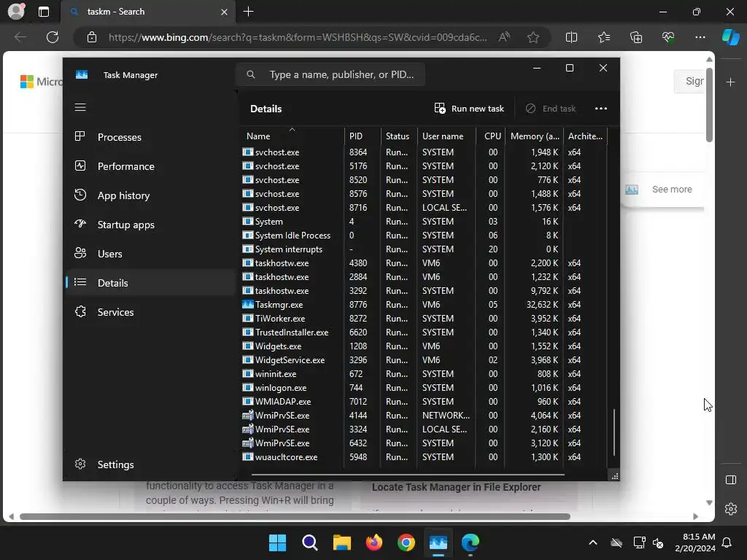This screenshot has width=747, height=560.
Task: Toggle Edge split screen icon
Action: point(571,37)
